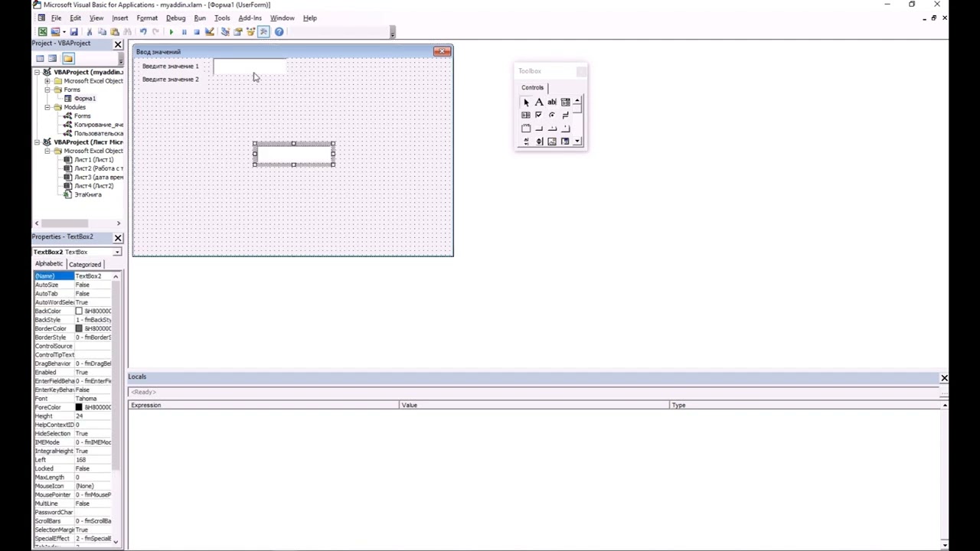This screenshot has width=980, height=551.
Task: Select the SpinButton control in Toolbox
Action: click(x=539, y=142)
